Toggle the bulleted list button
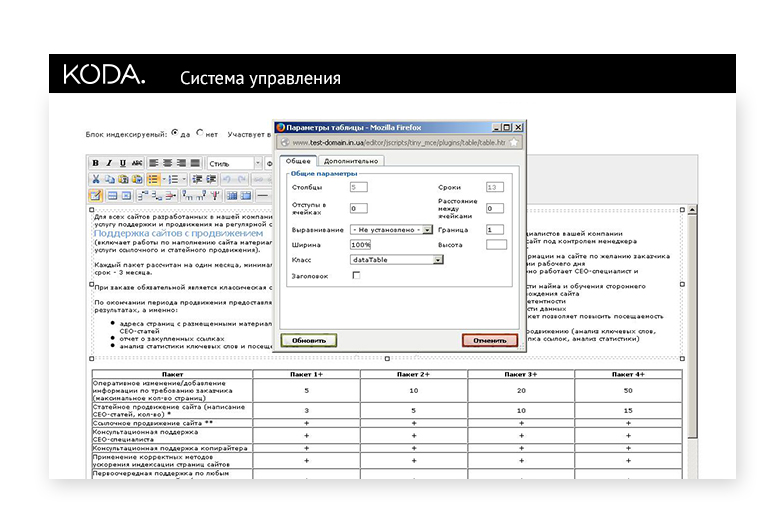The height and width of the screenshot is (526, 782). click(x=154, y=179)
